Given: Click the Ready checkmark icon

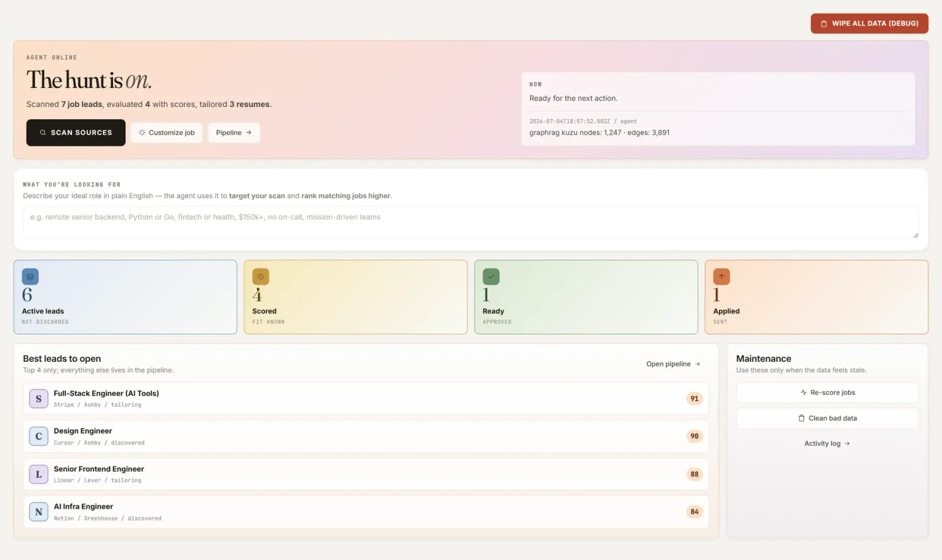Looking at the screenshot, I should point(491,276).
